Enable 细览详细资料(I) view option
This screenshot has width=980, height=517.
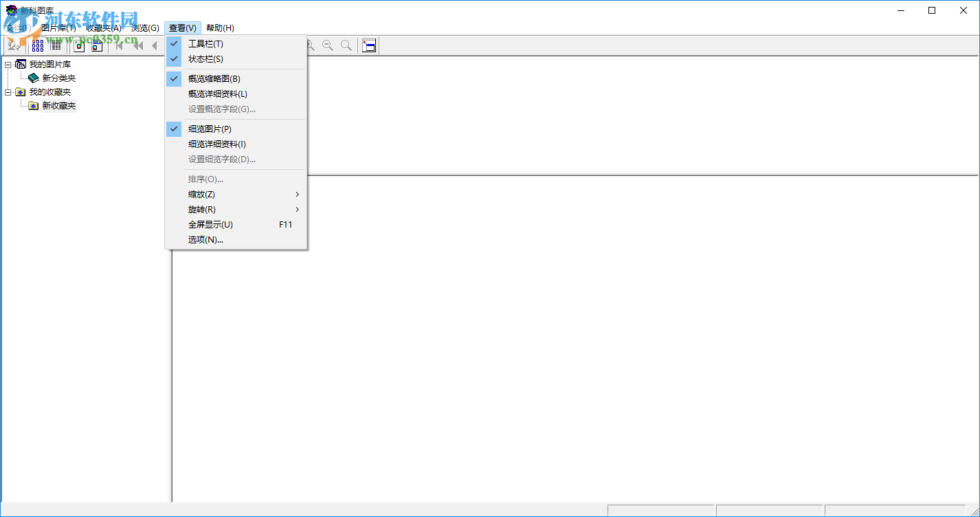tap(236, 144)
